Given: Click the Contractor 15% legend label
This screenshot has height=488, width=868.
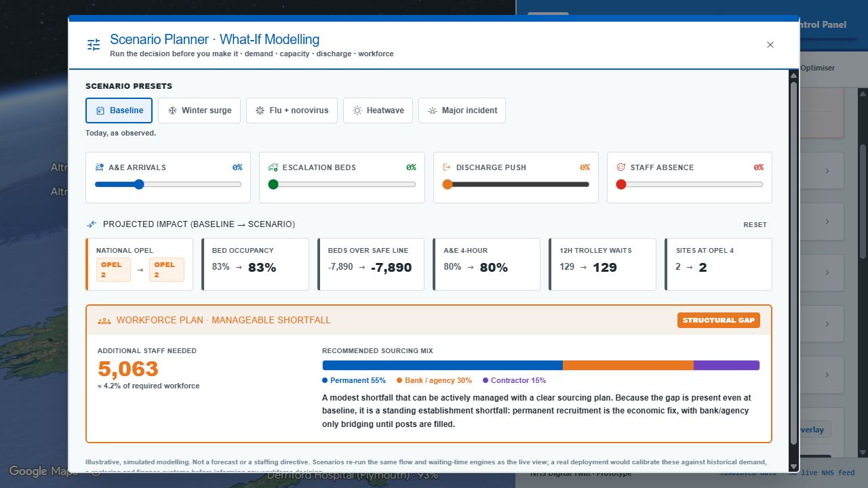Looking at the screenshot, I should pos(514,381).
